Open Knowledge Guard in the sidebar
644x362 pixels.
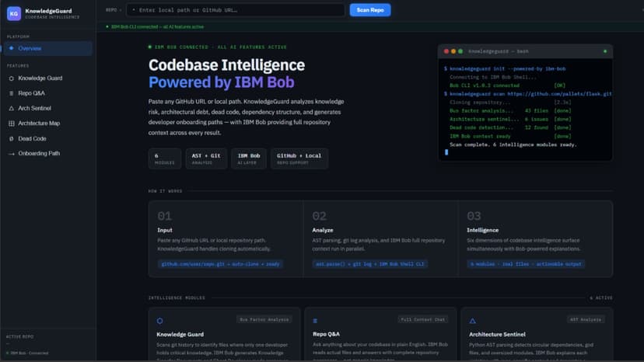click(x=48, y=78)
